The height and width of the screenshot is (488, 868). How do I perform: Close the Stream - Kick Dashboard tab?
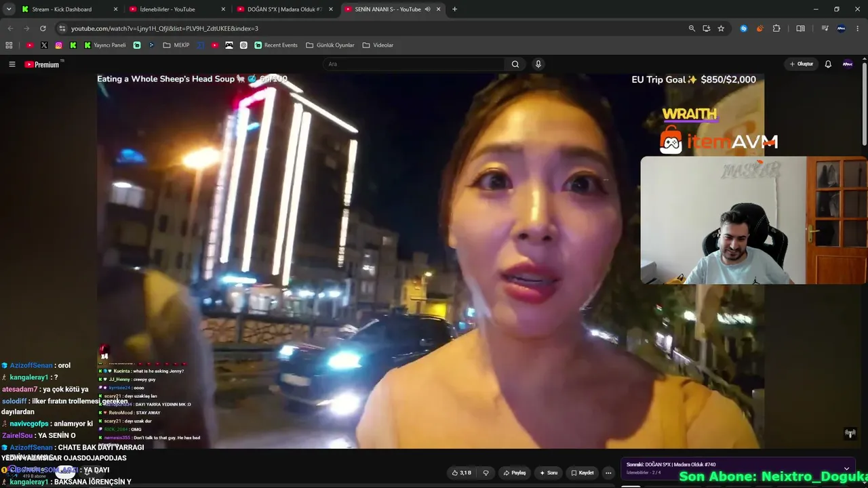tap(115, 9)
